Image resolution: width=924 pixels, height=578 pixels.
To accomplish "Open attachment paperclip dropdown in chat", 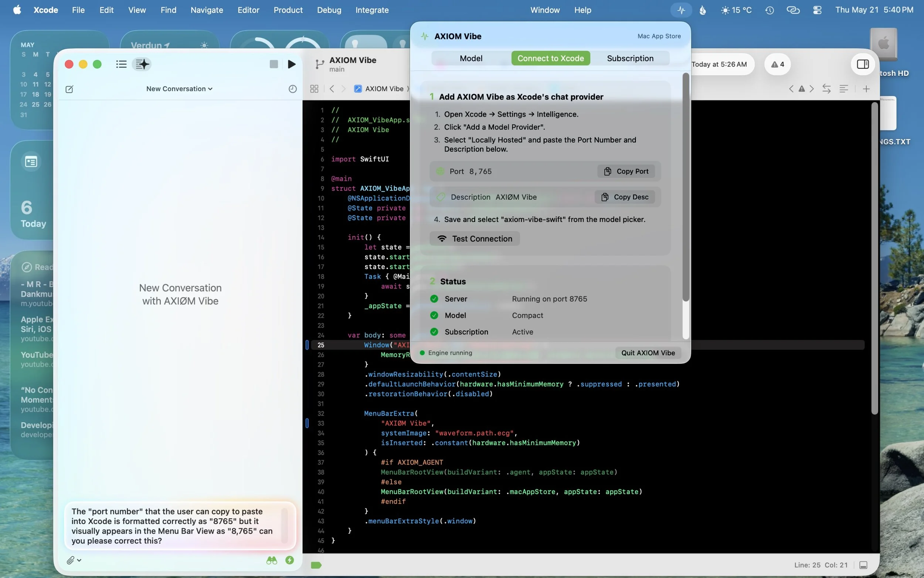I will coord(74,560).
